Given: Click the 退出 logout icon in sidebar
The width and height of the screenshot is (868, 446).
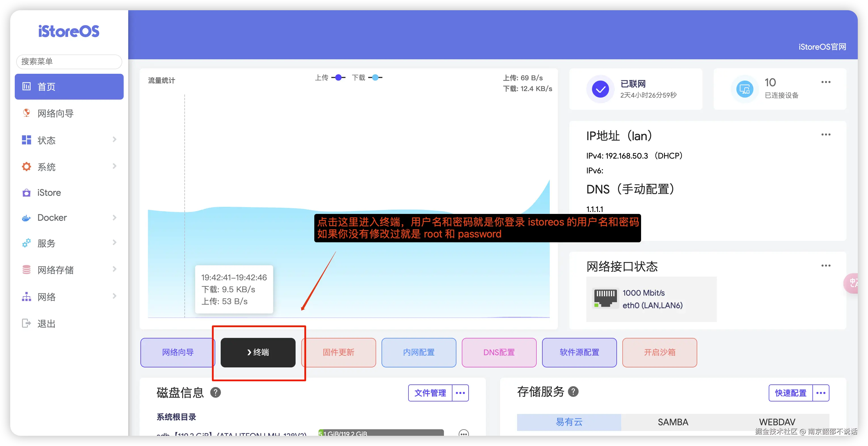Looking at the screenshot, I should coord(26,323).
